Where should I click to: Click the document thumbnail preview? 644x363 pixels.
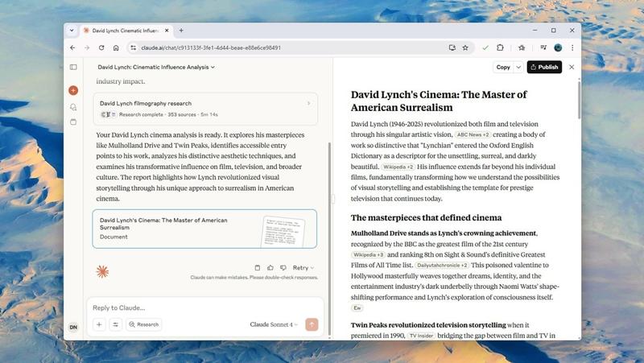(x=283, y=232)
